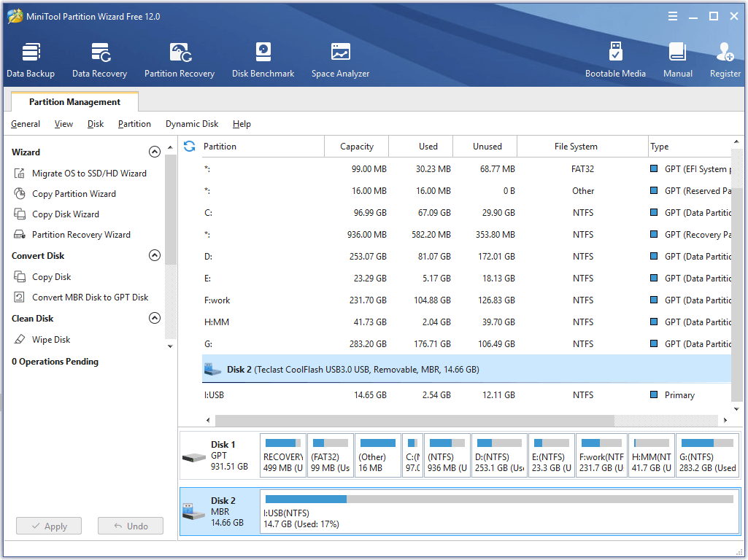Click the partition list scroll-down arrow
This screenshot has height=560, width=748.
point(736,409)
